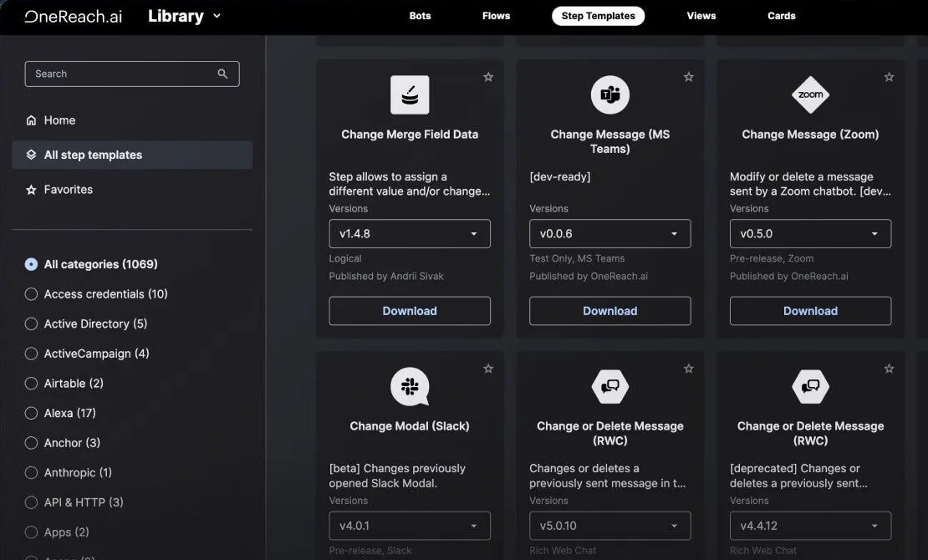Click the Favorites star icon in sidebar

point(32,190)
